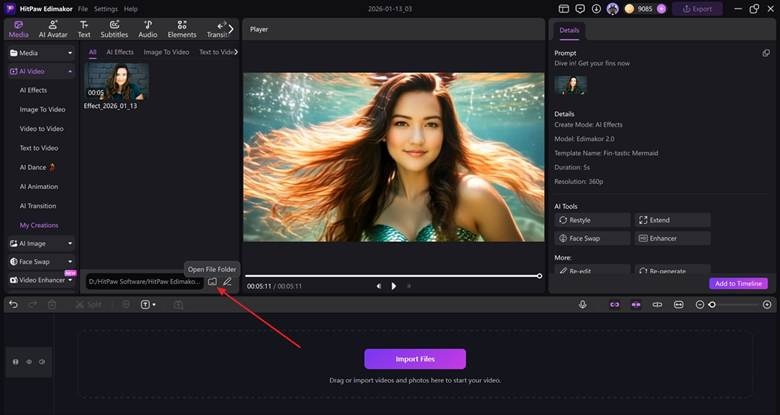The image size is (780, 415).
Task: Click the Redo arrow icon
Action: 32,305
